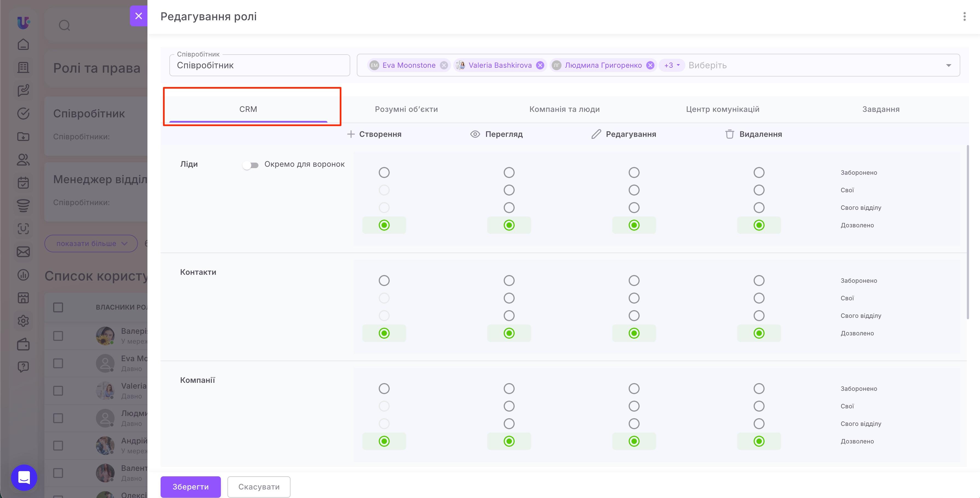Expand показати більше roles list
Image resolution: width=980 pixels, height=498 pixels.
pyautogui.click(x=91, y=244)
